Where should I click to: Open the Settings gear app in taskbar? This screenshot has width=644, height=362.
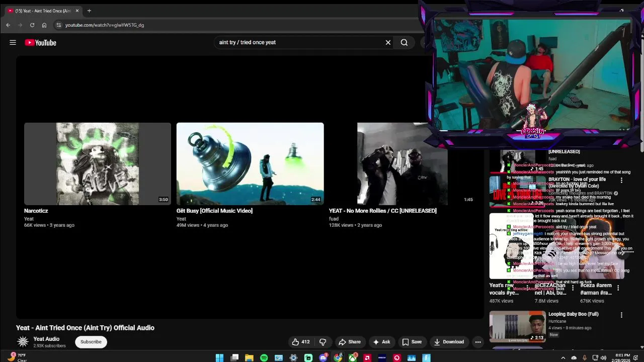coord(293,358)
